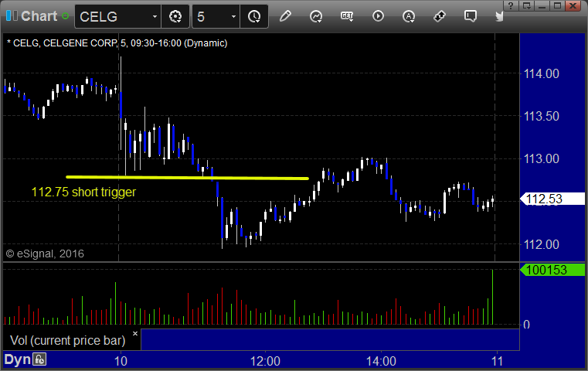This screenshot has width=588, height=371.
Task: Select the Vol (current price bar) label
Action: (x=67, y=340)
